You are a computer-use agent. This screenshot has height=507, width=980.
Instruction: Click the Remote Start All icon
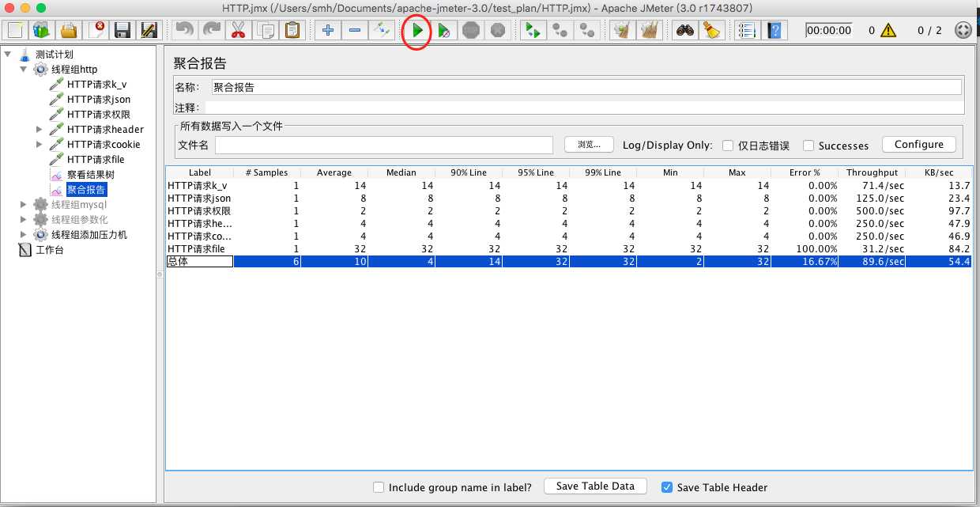[533, 30]
